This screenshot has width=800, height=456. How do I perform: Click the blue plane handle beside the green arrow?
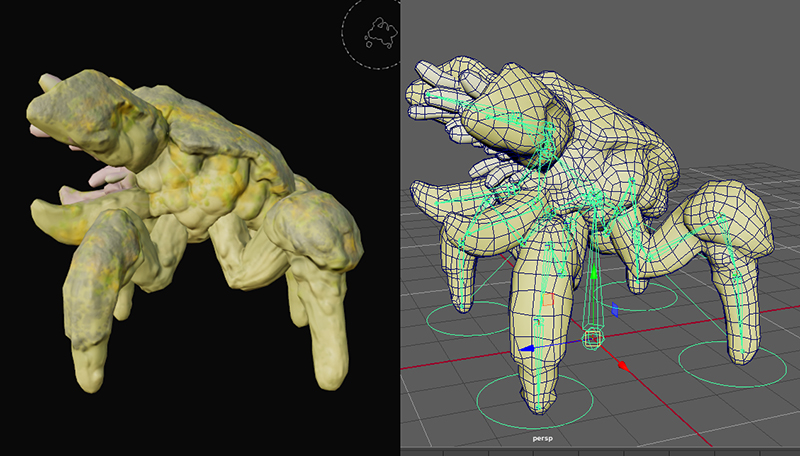point(615,309)
